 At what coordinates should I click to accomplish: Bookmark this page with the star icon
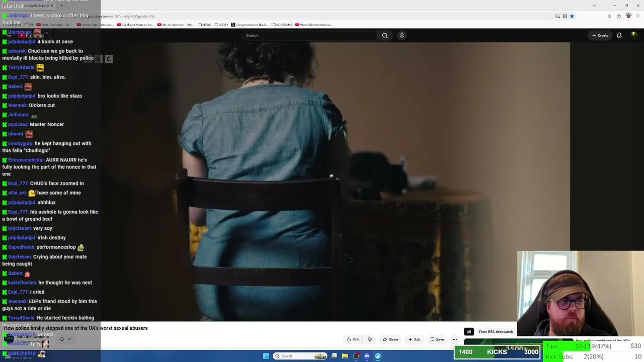click(x=572, y=16)
